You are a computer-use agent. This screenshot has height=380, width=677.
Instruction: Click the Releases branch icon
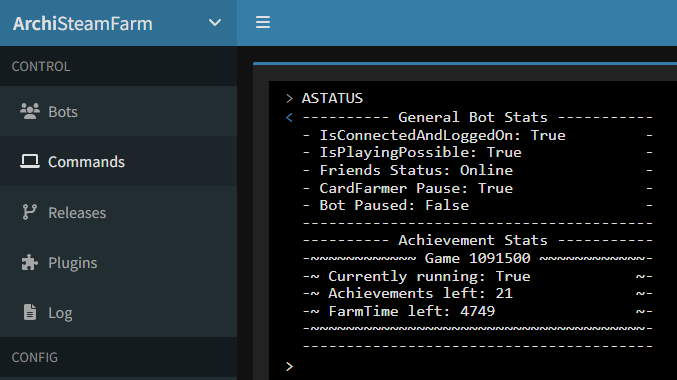pyautogui.click(x=29, y=212)
